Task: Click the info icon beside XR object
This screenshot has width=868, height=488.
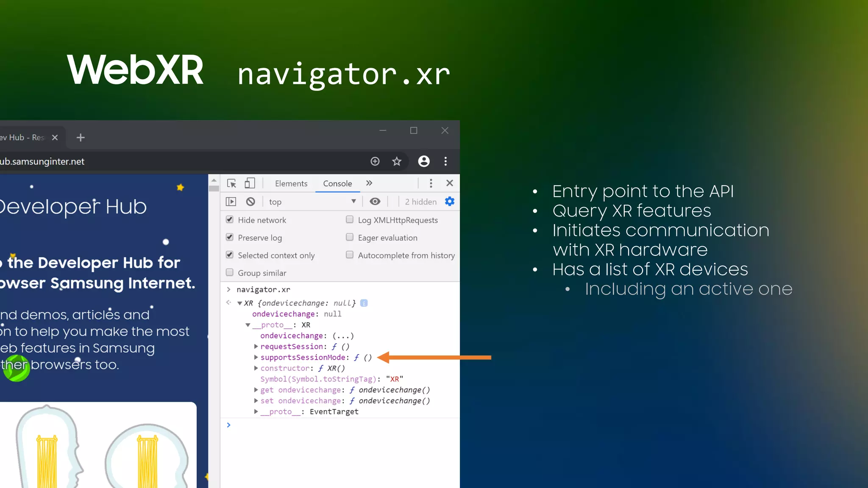Action: coord(364,303)
